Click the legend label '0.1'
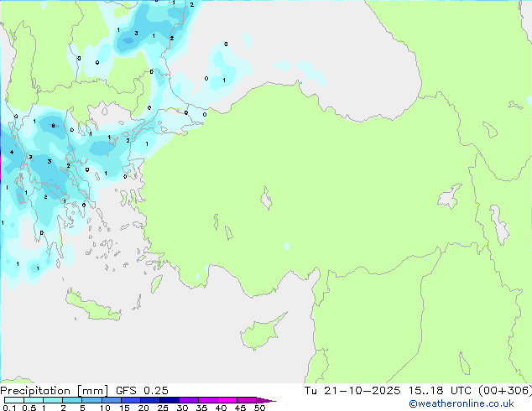This screenshot has width=532, height=411. tap(9, 408)
